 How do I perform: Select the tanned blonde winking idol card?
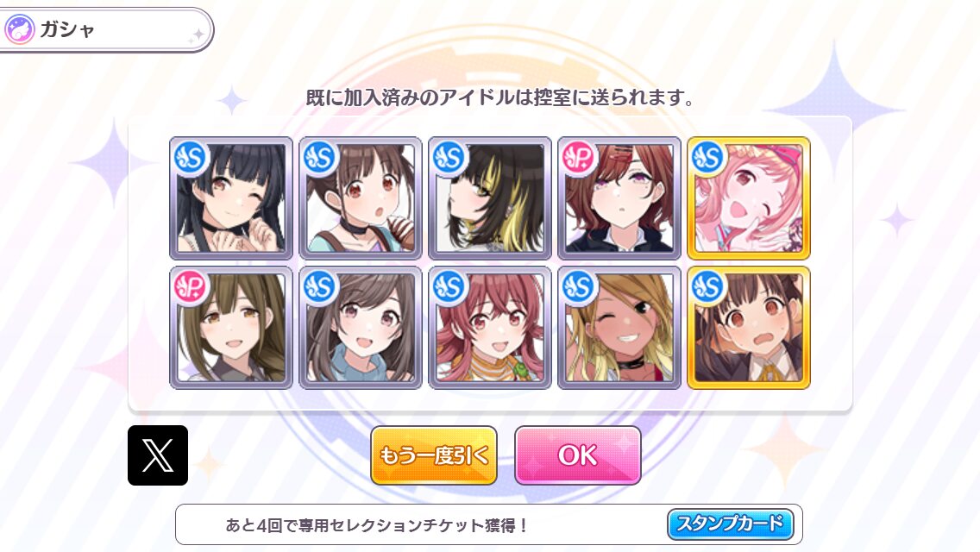[x=619, y=328]
